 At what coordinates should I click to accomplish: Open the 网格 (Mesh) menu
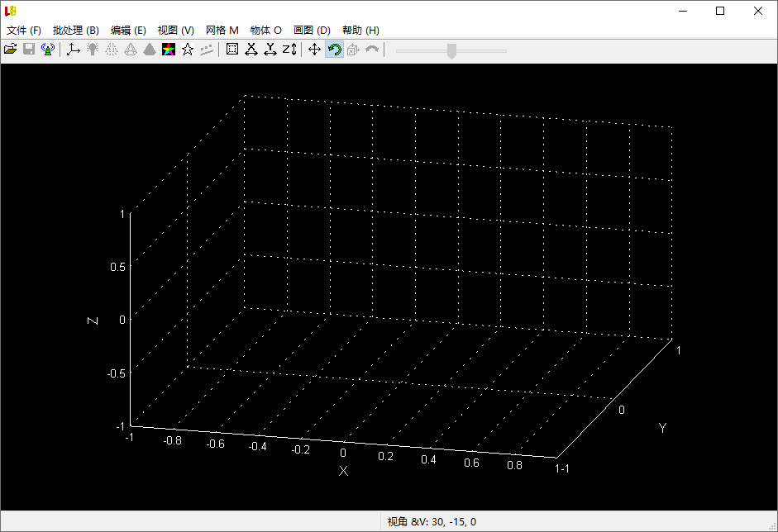pos(220,30)
